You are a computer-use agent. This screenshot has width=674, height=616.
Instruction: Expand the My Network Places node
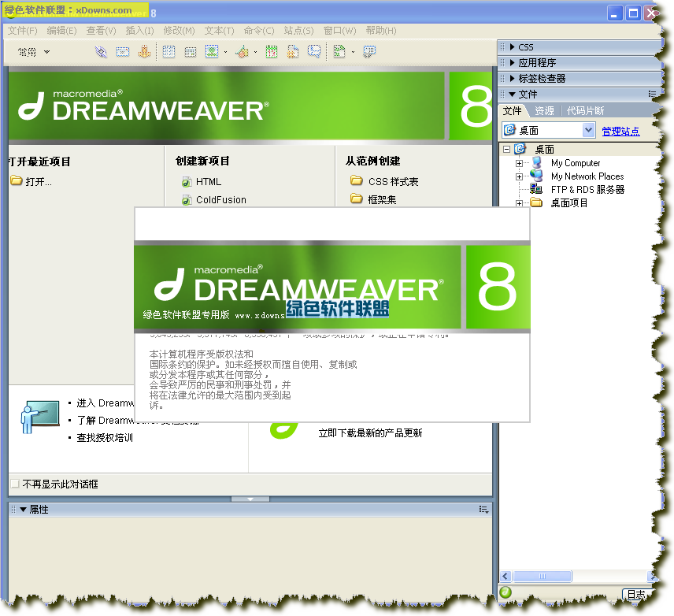coord(519,176)
